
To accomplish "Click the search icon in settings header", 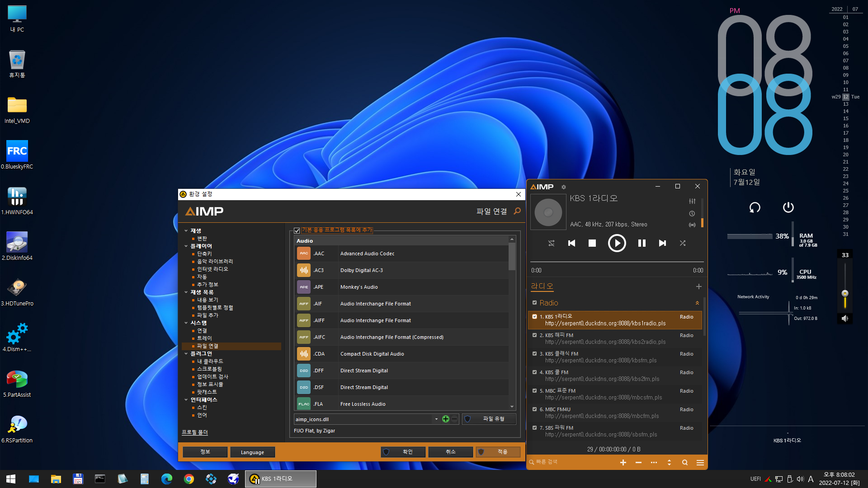I will click(517, 211).
